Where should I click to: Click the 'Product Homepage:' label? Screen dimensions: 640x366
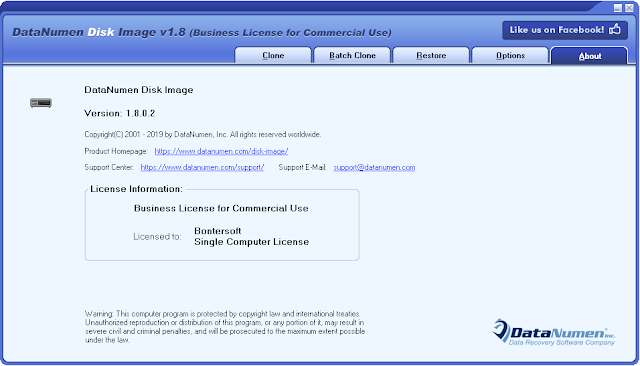pyautogui.click(x=116, y=151)
